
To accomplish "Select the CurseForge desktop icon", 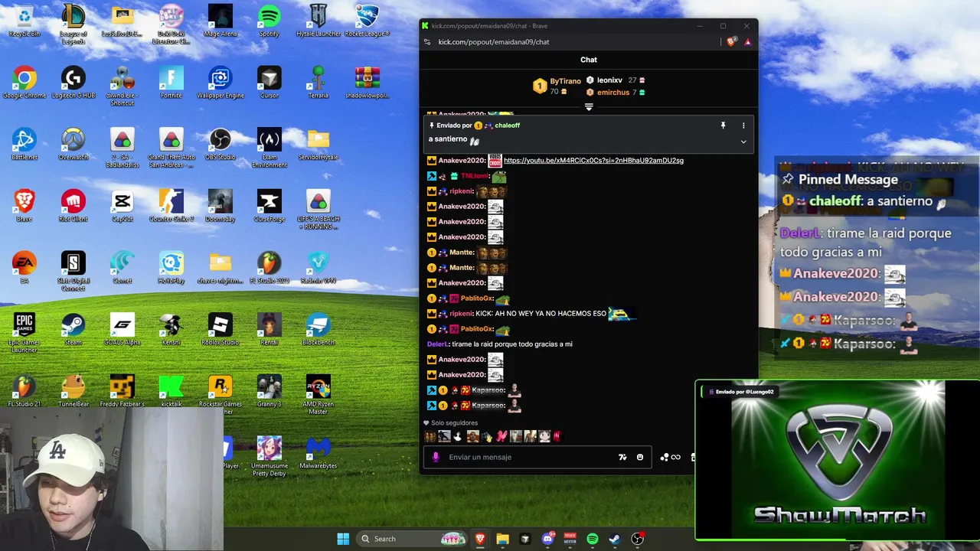I will pyautogui.click(x=269, y=206).
